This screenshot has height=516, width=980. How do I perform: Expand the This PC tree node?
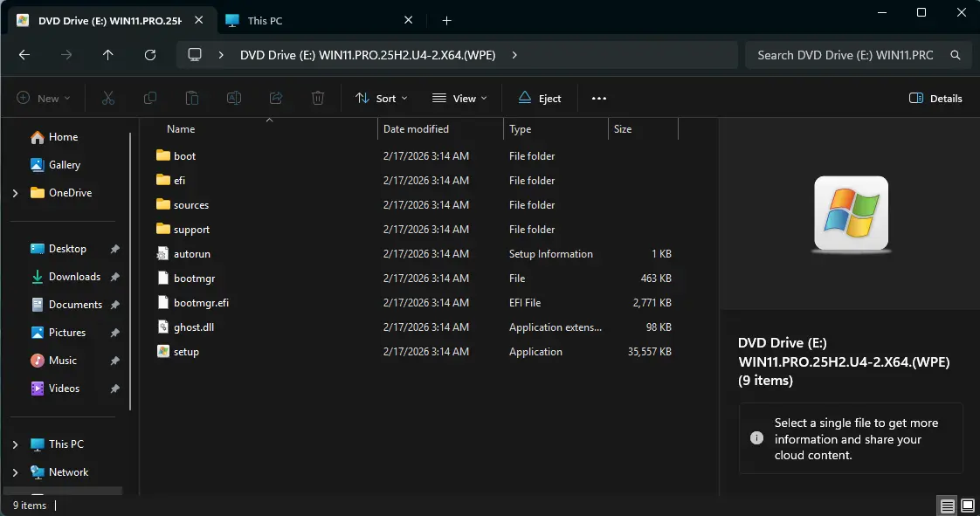click(x=16, y=444)
